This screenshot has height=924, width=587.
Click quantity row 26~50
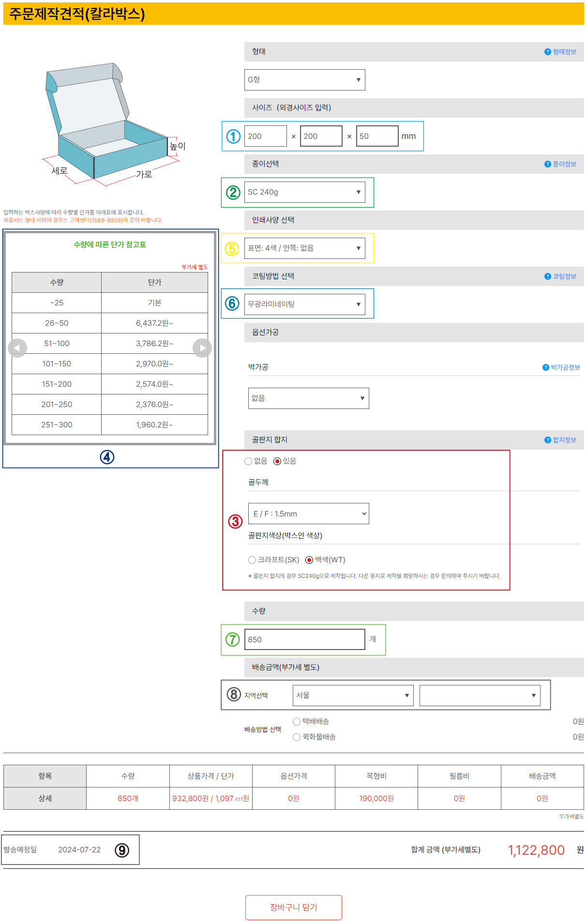57,323
